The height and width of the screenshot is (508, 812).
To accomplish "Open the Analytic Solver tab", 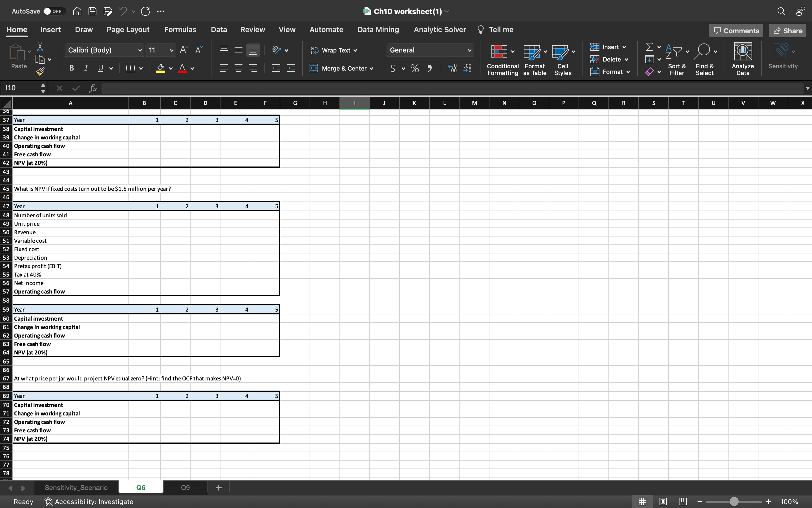I will 440,30.
